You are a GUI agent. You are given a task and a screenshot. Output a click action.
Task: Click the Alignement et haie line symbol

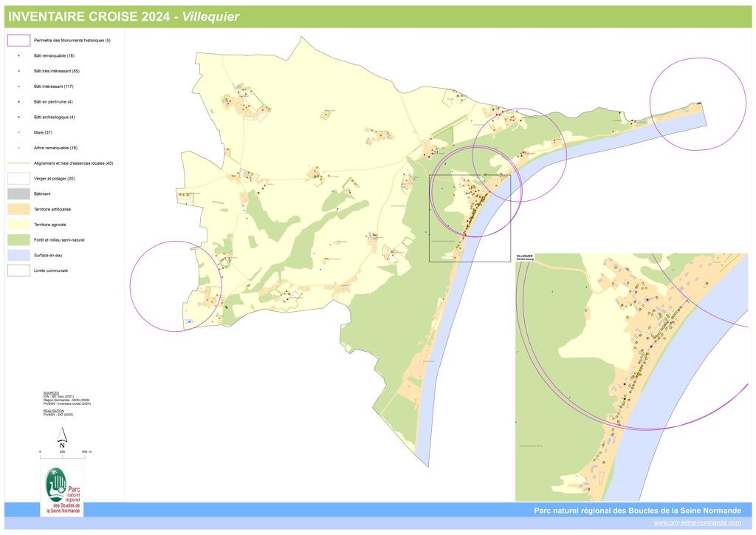coord(17,163)
